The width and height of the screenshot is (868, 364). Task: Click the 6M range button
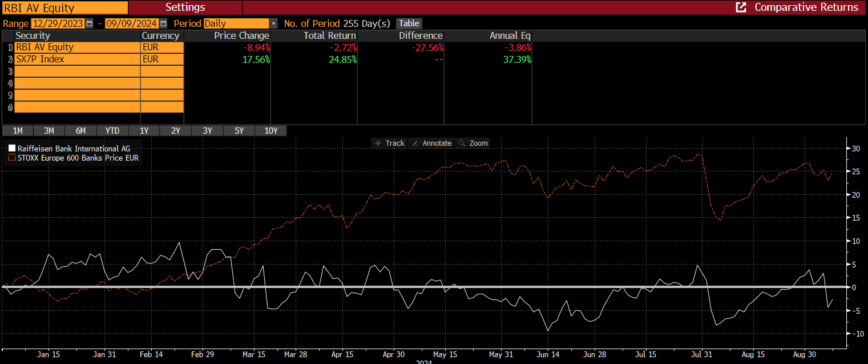point(80,131)
